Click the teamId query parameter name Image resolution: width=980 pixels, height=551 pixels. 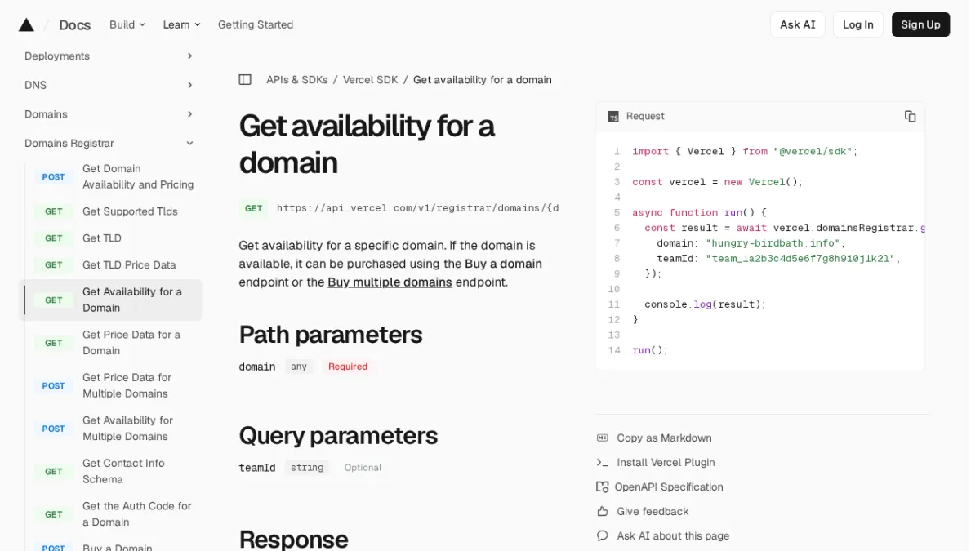(257, 469)
